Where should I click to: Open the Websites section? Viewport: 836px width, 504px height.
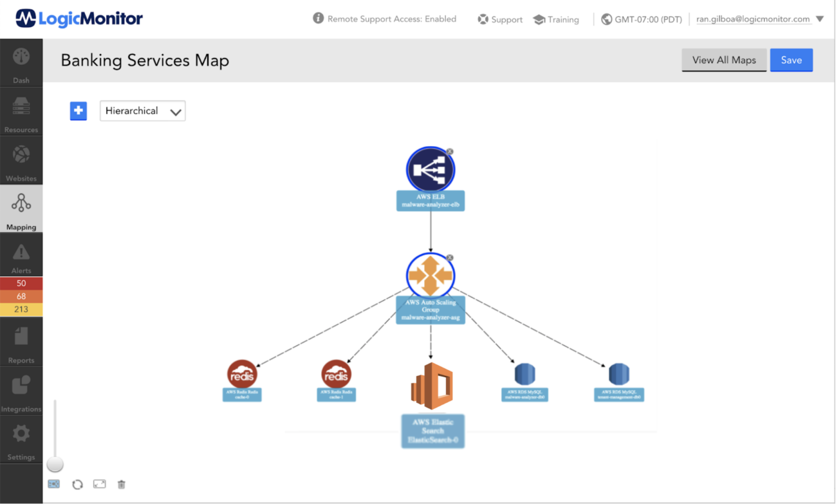pyautogui.click(x=21, y=160)
